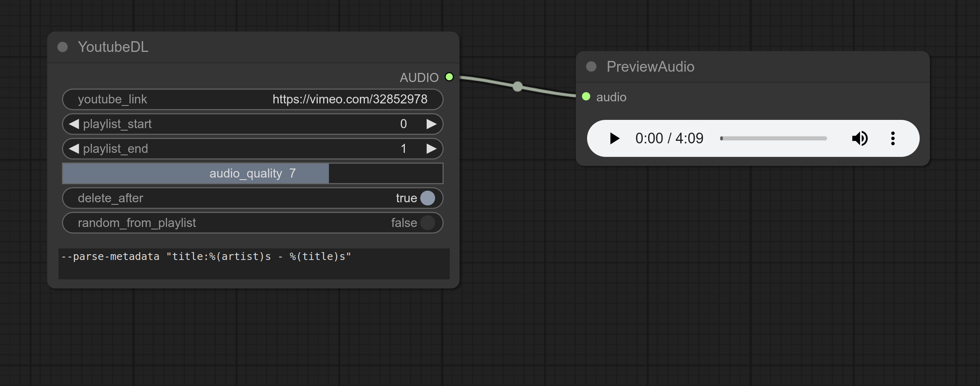The image size is (980, 386).
Task: Collapse the YoutubeDL node using its title dot
Action: 63,47
